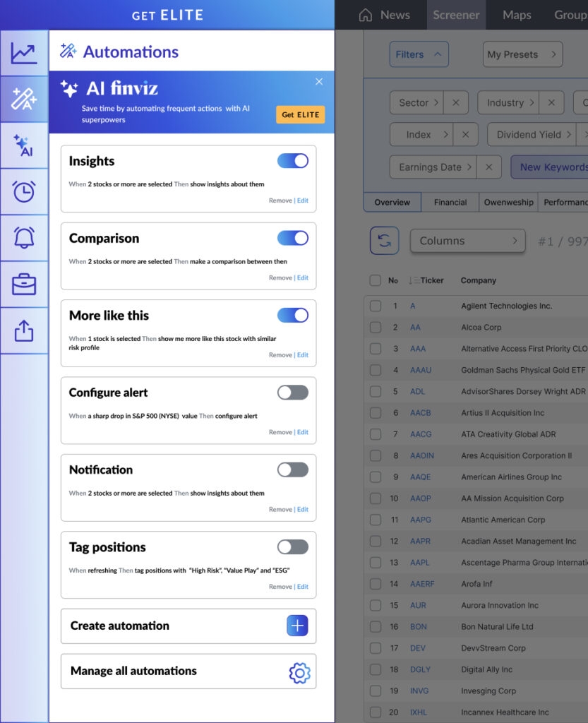Check the box for Alcoa Corp row
The image size is (588, 723).
[375, 328]
